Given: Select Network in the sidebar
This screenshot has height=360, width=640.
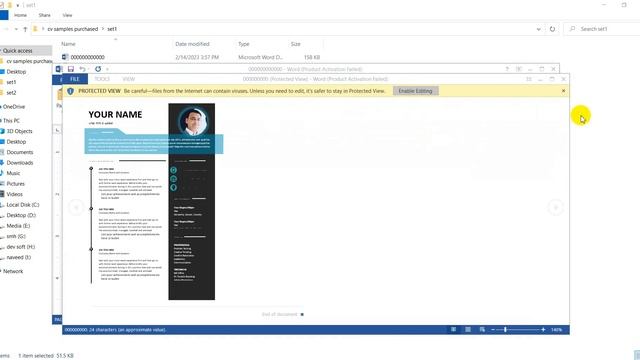Looking at the screenshot, I should pos(13,271).
